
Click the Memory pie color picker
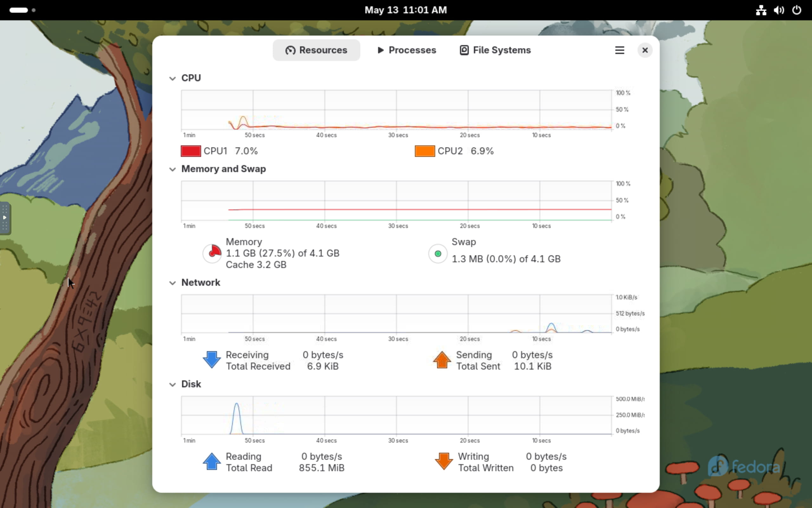click(x=212, y=253)
